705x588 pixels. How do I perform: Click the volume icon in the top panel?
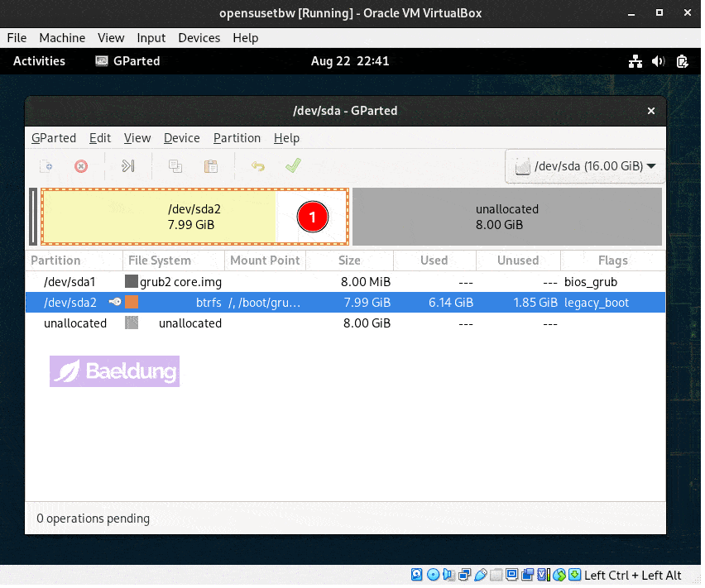point(659,61)
